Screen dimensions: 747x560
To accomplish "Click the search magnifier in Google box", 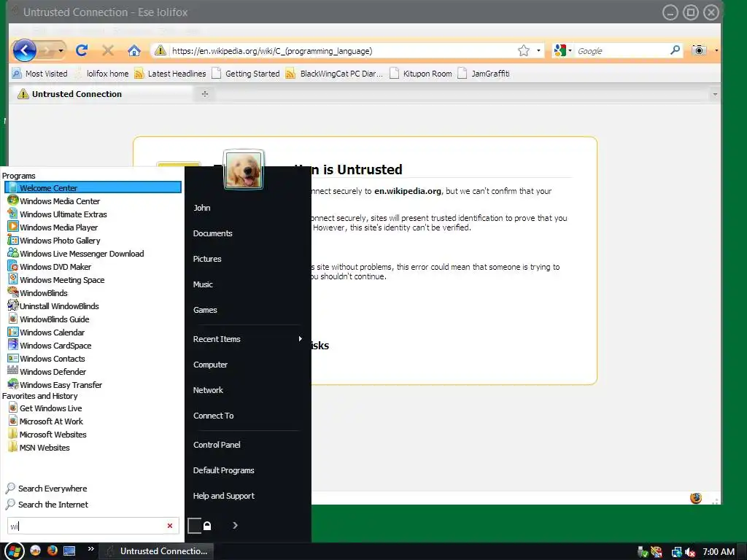I will click(x=675, y=50).
